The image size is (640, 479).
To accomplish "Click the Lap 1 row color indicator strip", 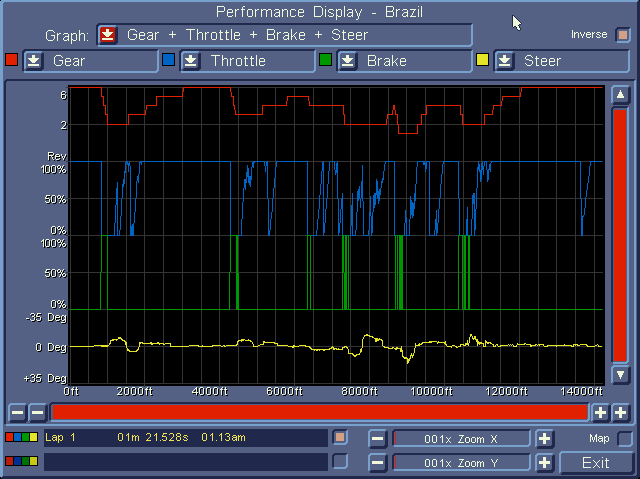I will point(22,437).
